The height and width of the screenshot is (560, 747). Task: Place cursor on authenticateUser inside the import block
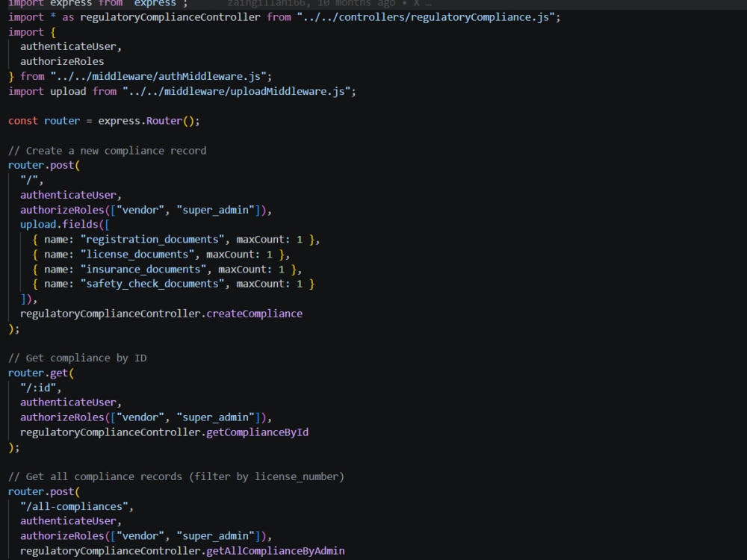point(68,46)
